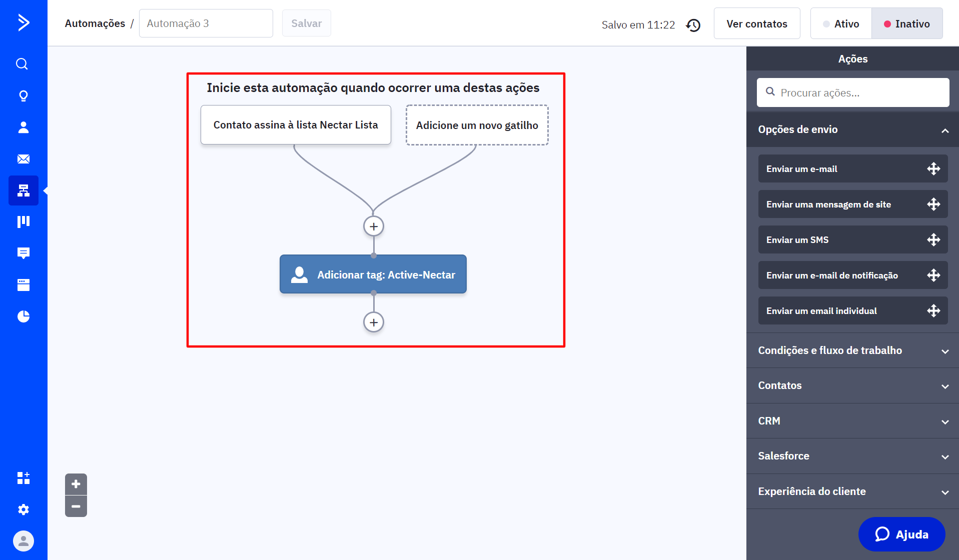Expand Condições e fluxo de trabalho section

(x=852, y=350)
